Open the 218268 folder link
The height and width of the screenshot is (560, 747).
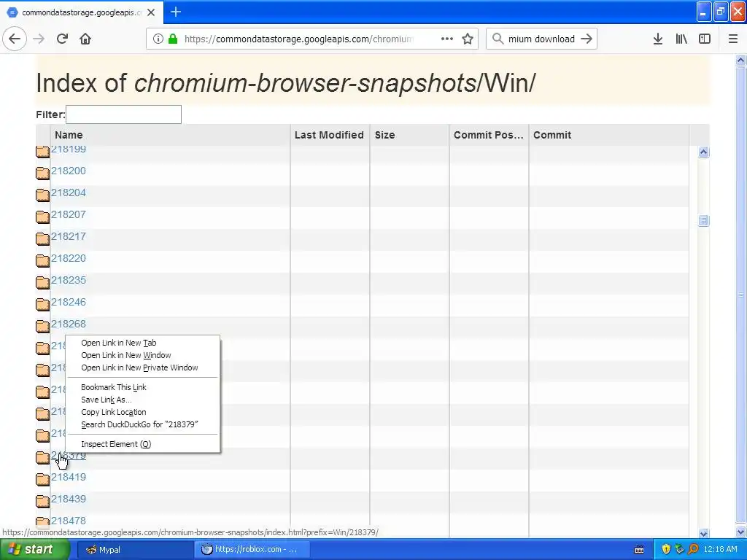[x=69, y=324]
